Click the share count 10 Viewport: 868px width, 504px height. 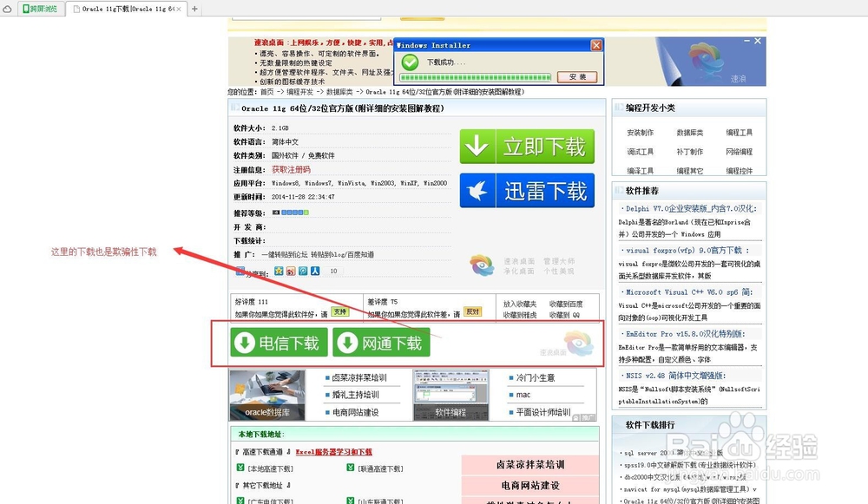[x=334, y=272]
